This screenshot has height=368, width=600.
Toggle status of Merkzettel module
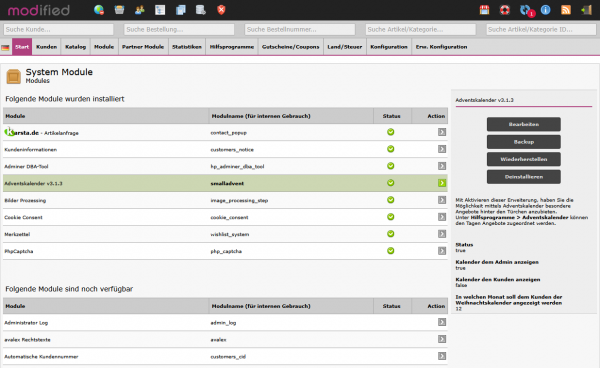point(391,234)
